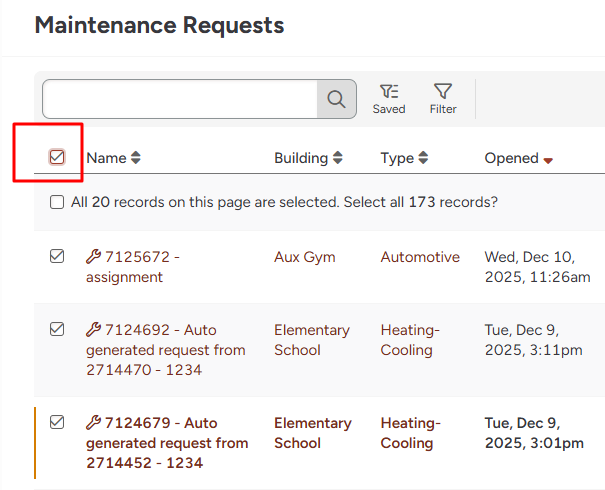Uncheck the 7125672 assignment row checkbox
The image size is (605, 490).
click(57, 257)
